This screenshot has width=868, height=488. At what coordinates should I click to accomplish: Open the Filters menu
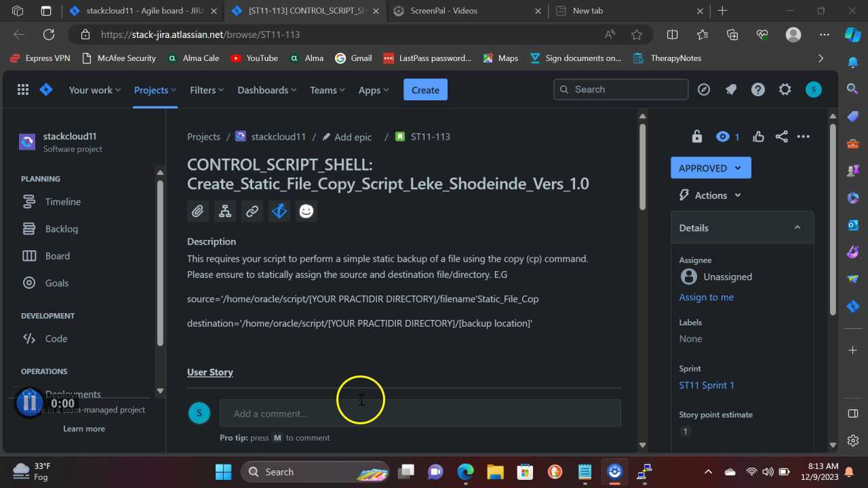[206, 89]
